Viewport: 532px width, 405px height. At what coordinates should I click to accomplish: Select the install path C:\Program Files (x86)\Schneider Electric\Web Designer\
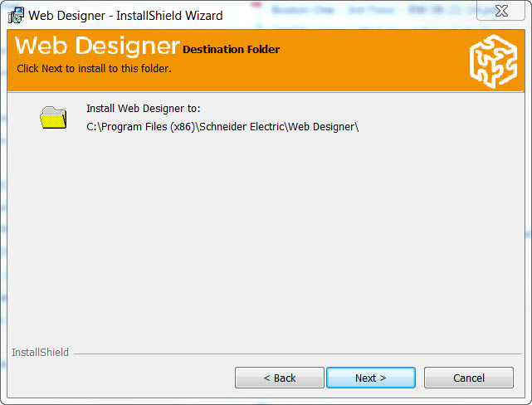pos(222,127)
